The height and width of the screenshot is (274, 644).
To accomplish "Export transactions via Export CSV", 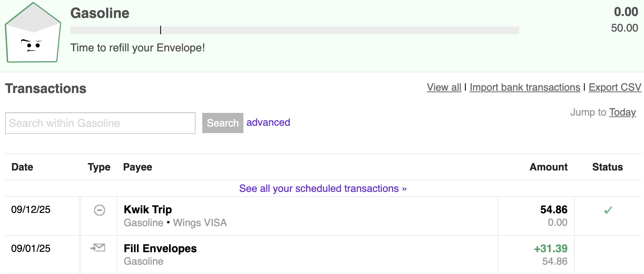I will (x=614, y=87).
